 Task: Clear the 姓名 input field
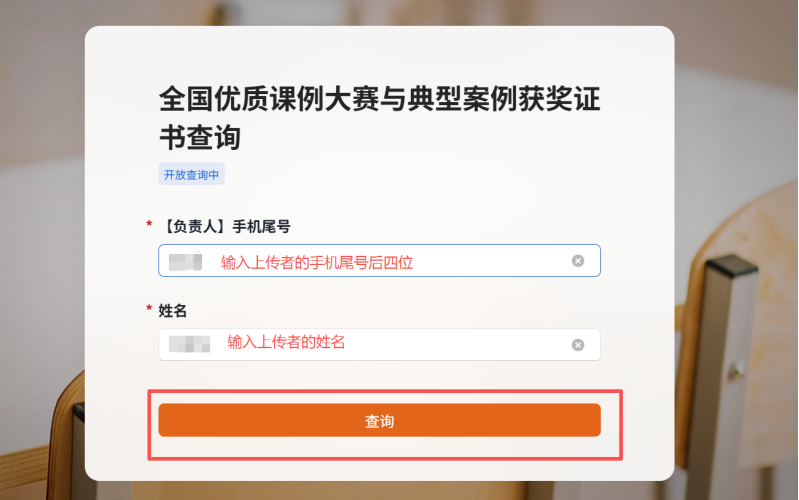coord(577,345)
